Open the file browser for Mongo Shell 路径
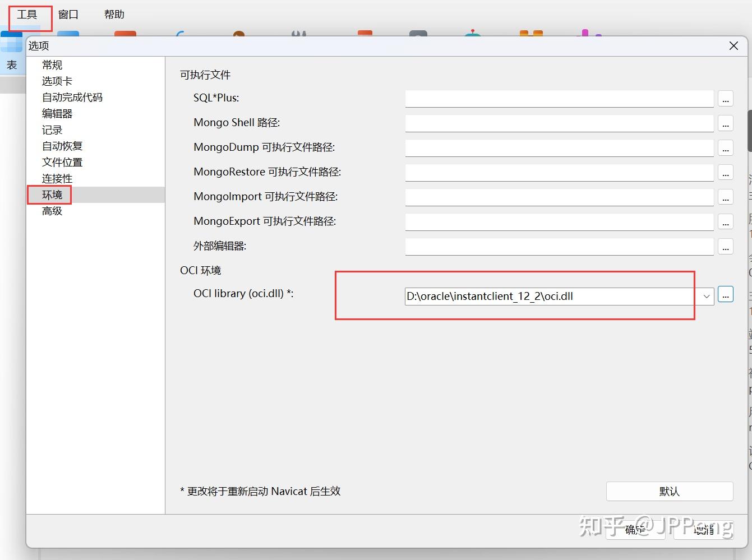 pos(726,123)
